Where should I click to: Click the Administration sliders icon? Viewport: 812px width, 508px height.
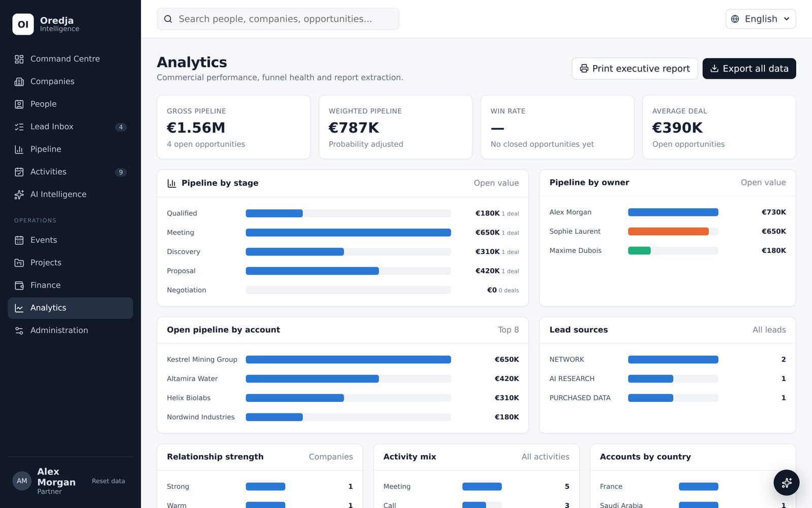pos(19,331)
